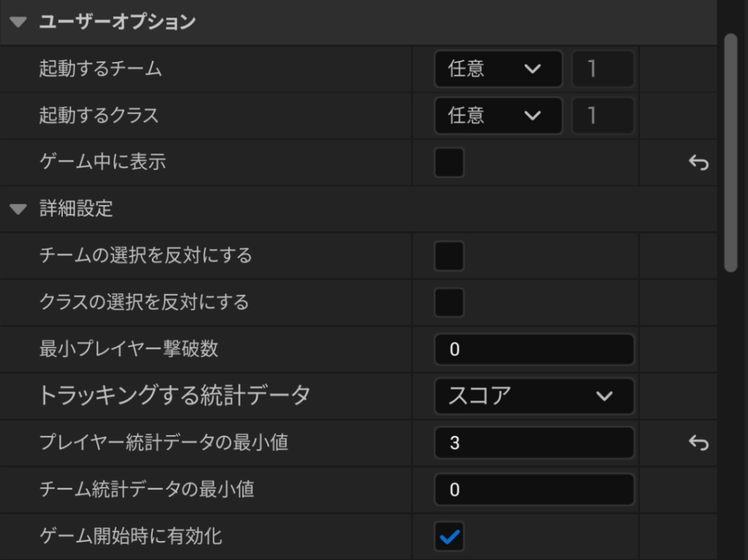Open the 起動するチーム dropdown

[498, 69]
